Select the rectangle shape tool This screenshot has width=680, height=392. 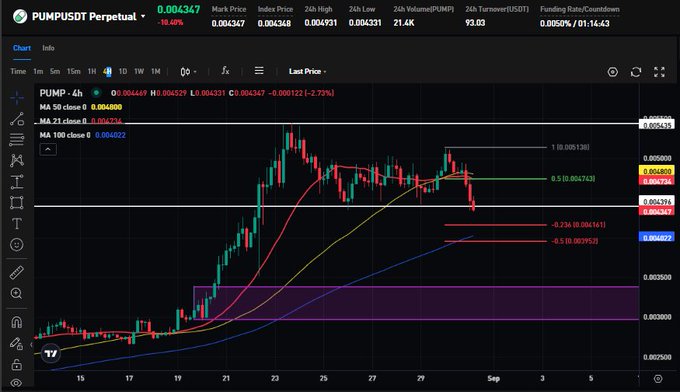[x=17, y=203]
